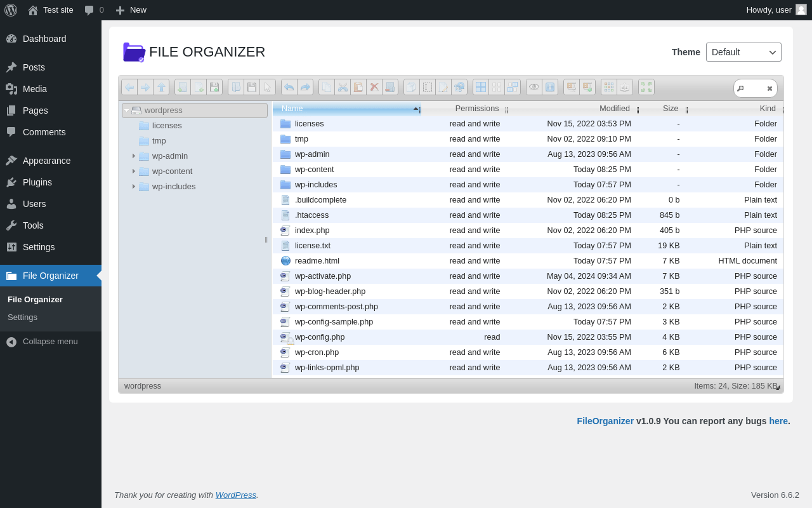Expand the wp-admin folder in tree

point(134,156)
